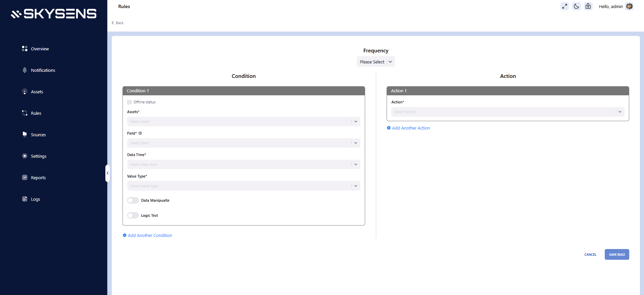
Task: Click the Field info icon
Action: click(140, 133)
